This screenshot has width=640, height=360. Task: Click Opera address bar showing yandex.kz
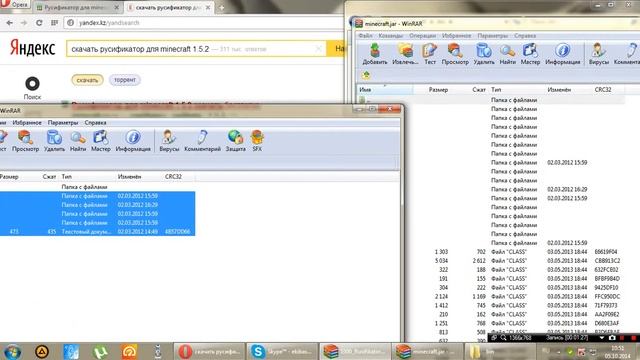click(x=204, y=23)
